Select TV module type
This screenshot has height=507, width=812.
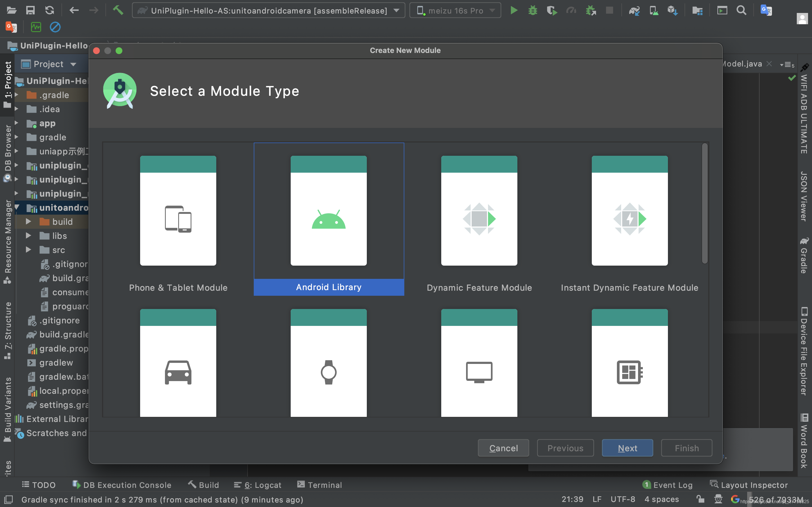tap(479, 363)
